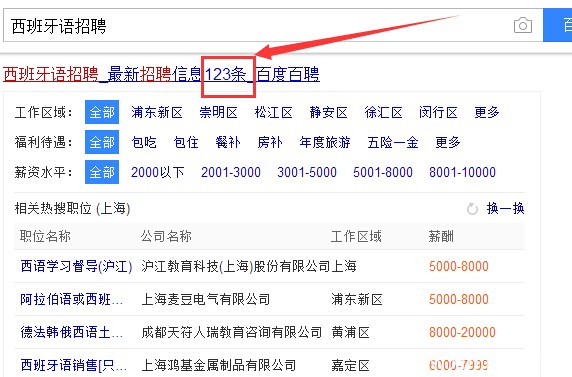This screenshot has height=377, width=572.
Task: Open the 西语学习督导(沪江) job link
Action: (76, 266)
